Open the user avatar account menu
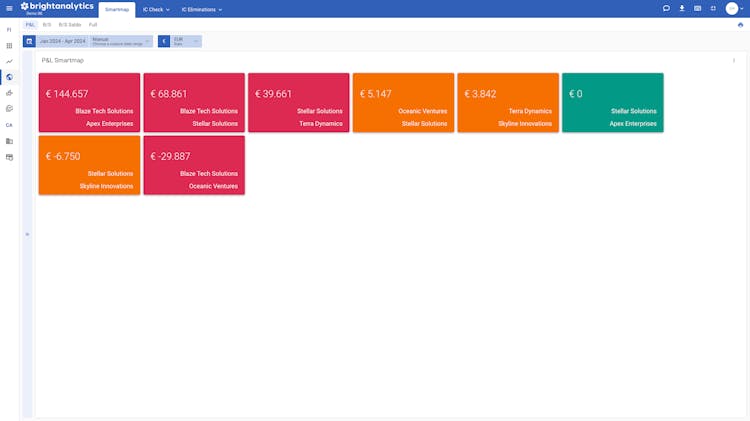The image size is (750, 421). pos(732,8)
